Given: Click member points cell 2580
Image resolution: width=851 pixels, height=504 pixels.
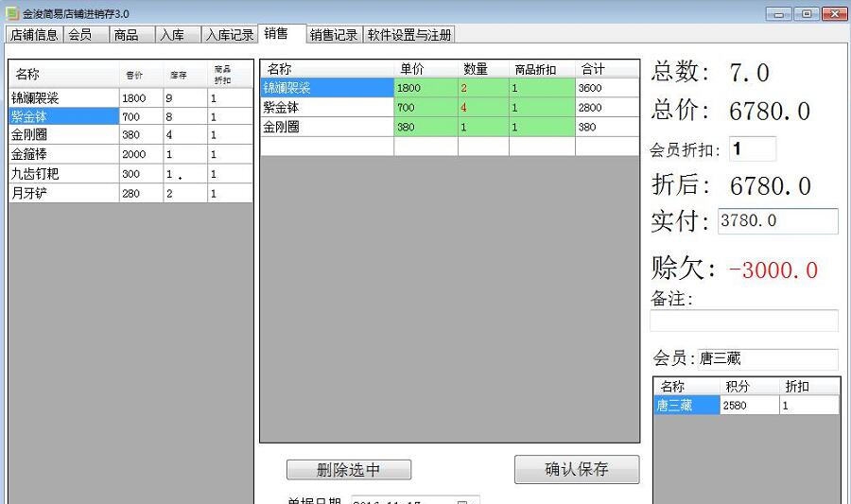Looking at the screenshot, I should pos(750,406).
